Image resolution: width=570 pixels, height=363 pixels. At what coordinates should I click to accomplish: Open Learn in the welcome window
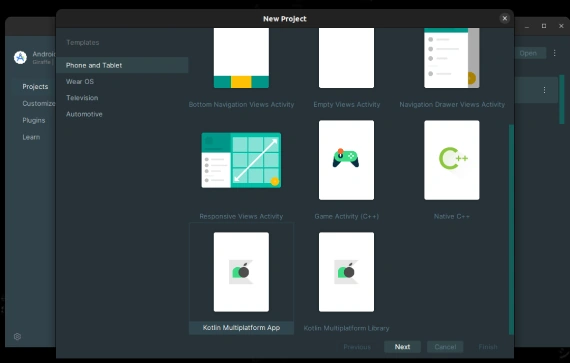(x=31, y=137)
